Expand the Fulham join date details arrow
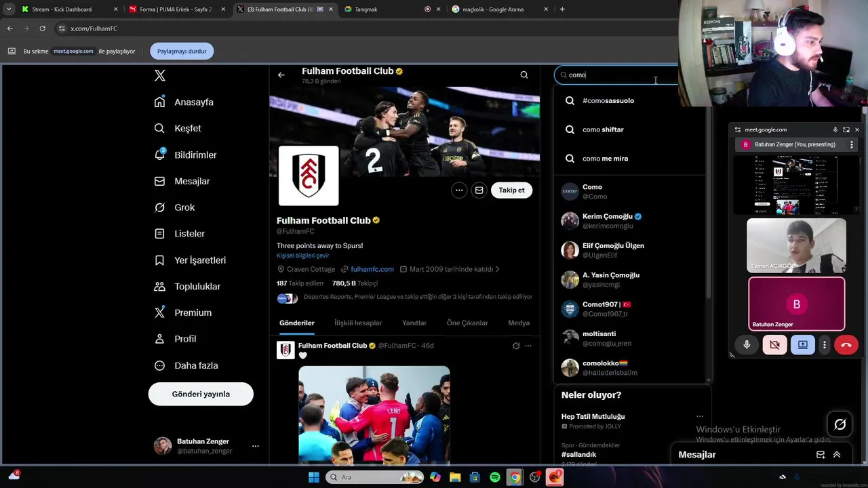This screenshot has width=868, height=488. [498, 269]
